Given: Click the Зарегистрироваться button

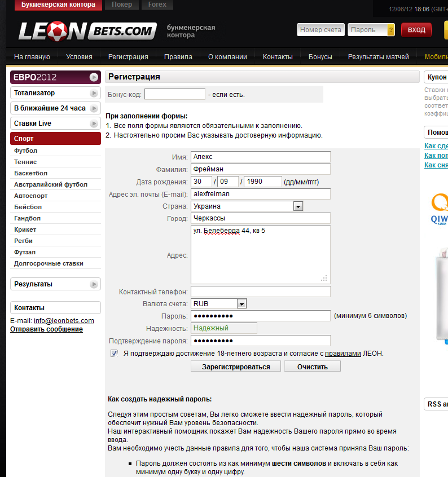Looking at the screenshot, I should click(236, 366).
